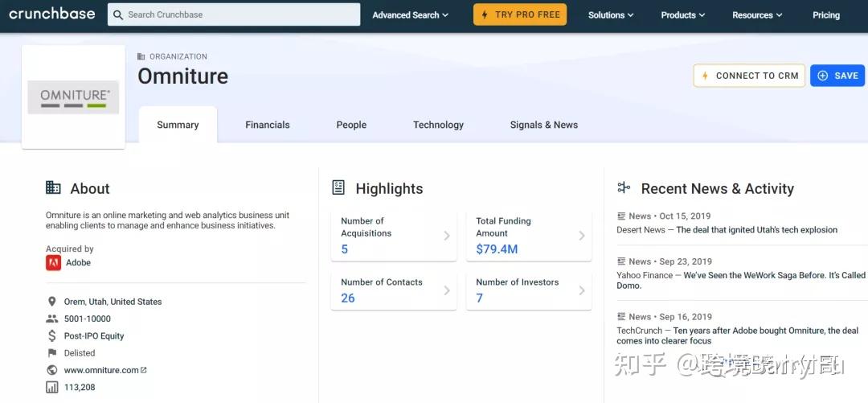
Task: Expand the Advanced Search dropdown
Action: [x=410, y=14]
